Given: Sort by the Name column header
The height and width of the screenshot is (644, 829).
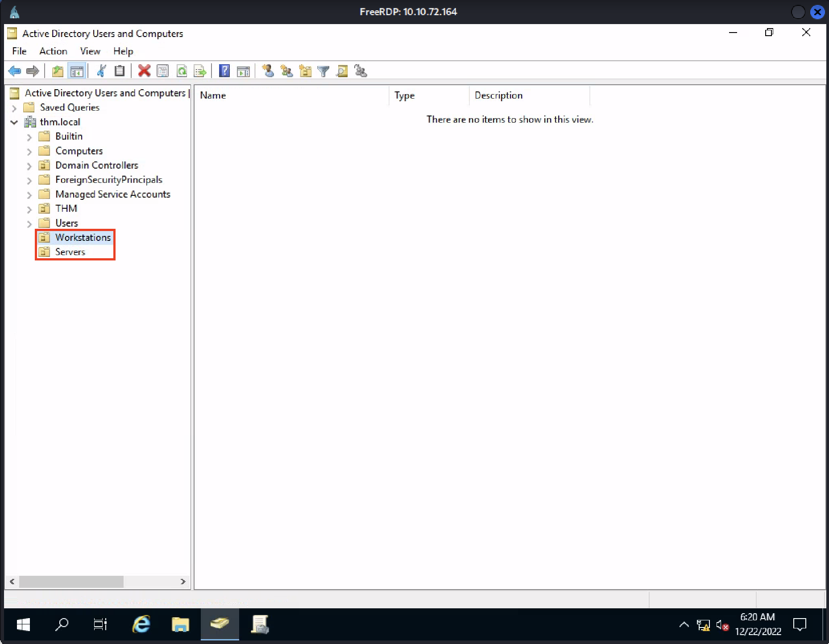Looking at the screenshot, I should (x=292, y=95).
